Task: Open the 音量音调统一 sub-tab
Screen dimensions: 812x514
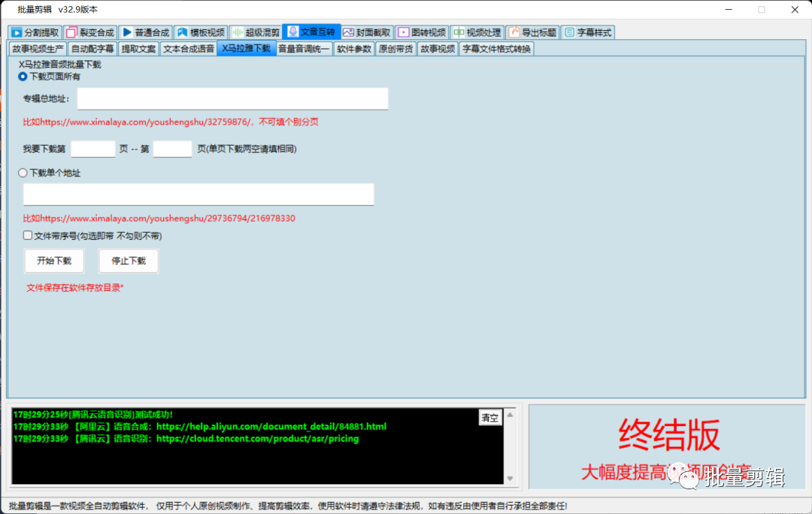Action: [304, 49]
